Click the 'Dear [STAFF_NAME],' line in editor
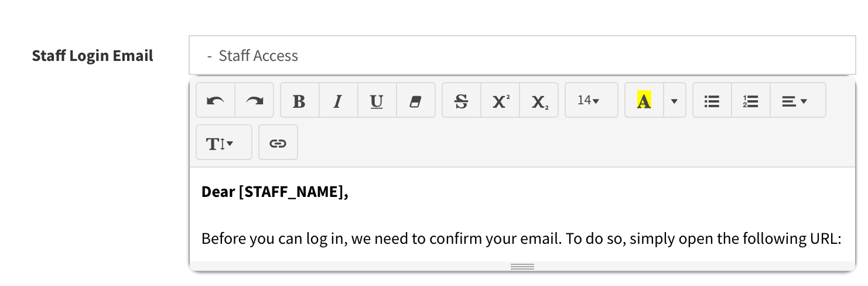The width and height of the screenshot is (868, 286). click(275, 192)
